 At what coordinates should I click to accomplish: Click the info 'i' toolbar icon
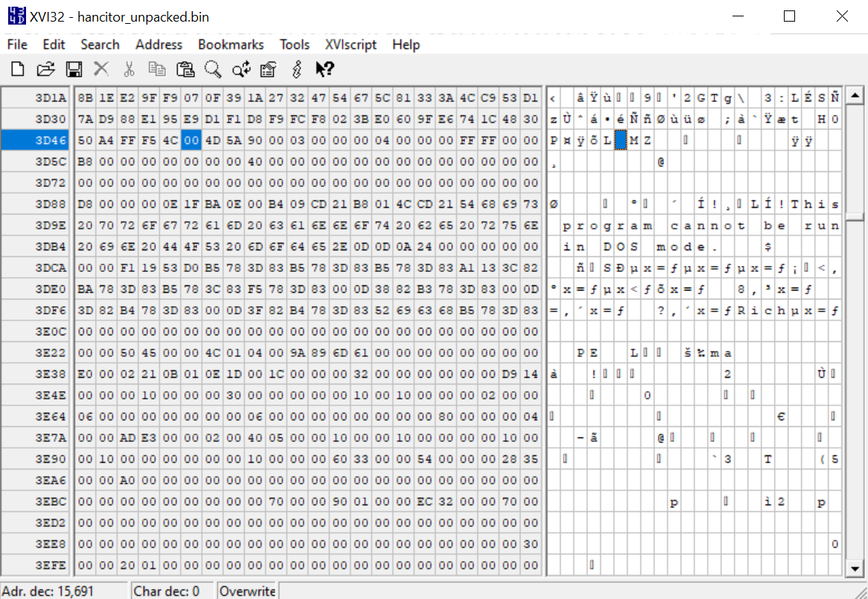[296, 69]
